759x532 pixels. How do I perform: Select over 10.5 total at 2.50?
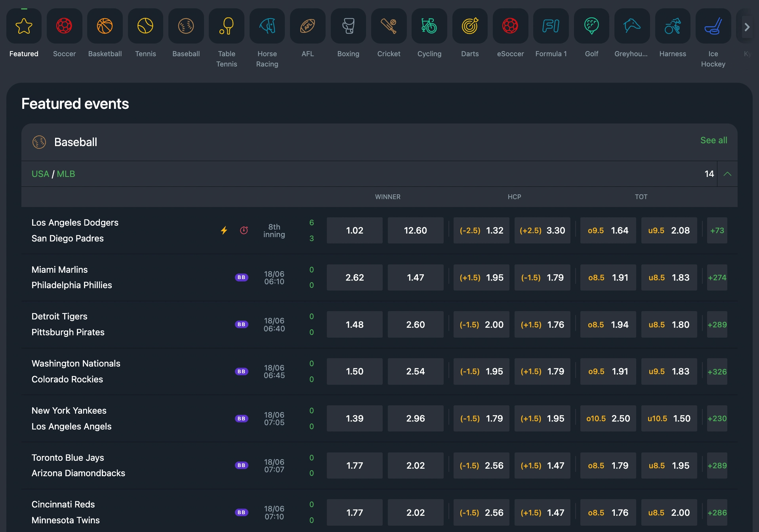[608, 418]
